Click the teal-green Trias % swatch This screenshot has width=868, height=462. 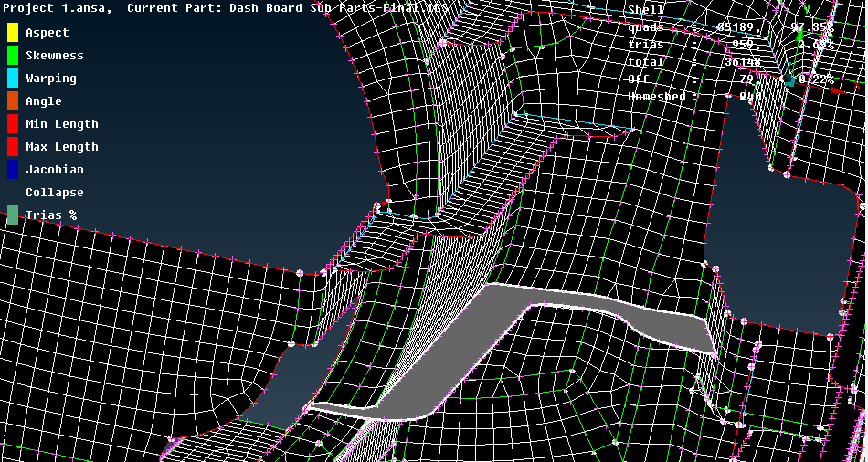click(x=13, y=215)
